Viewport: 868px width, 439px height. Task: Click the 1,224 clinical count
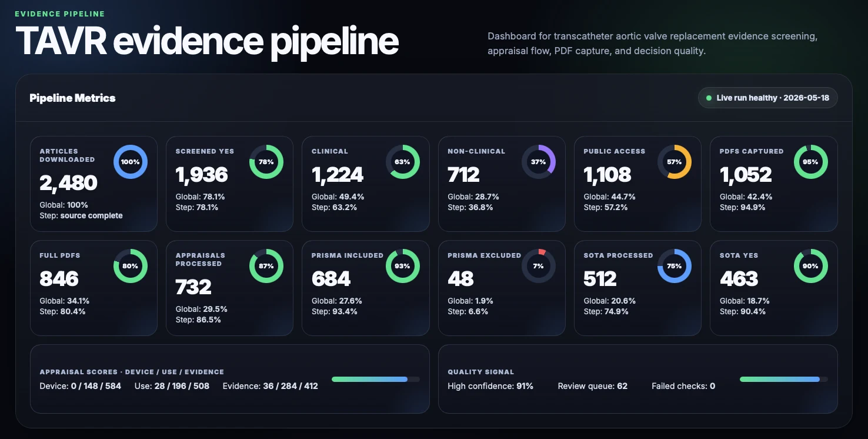[338, 175]
